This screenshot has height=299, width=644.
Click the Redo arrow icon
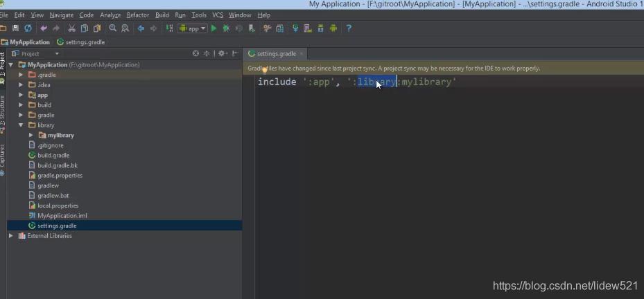(56, 28)
